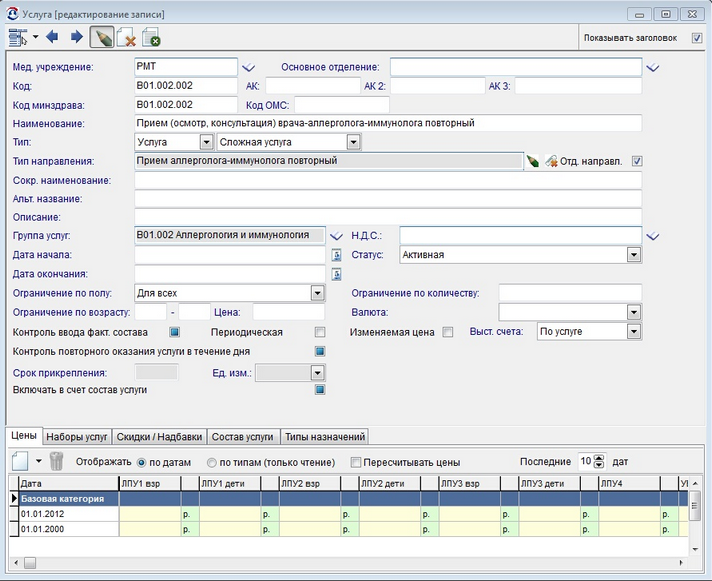The height and width of the screenshot is (581, 712).
Task: Toggle Контроль ввода факт. состава checkbox
Action: pyautogui.click(x=174, y=332)
